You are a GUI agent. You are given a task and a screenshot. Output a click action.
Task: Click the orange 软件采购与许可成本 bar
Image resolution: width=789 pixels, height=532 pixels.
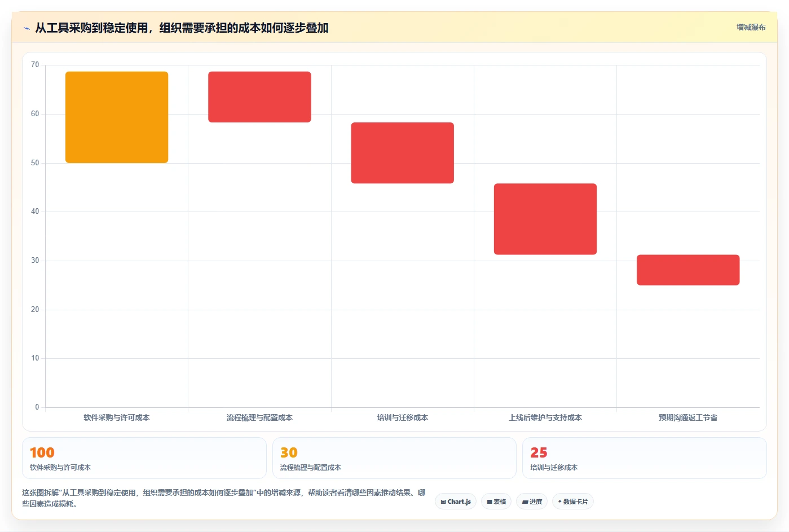(x=117, y=117)
